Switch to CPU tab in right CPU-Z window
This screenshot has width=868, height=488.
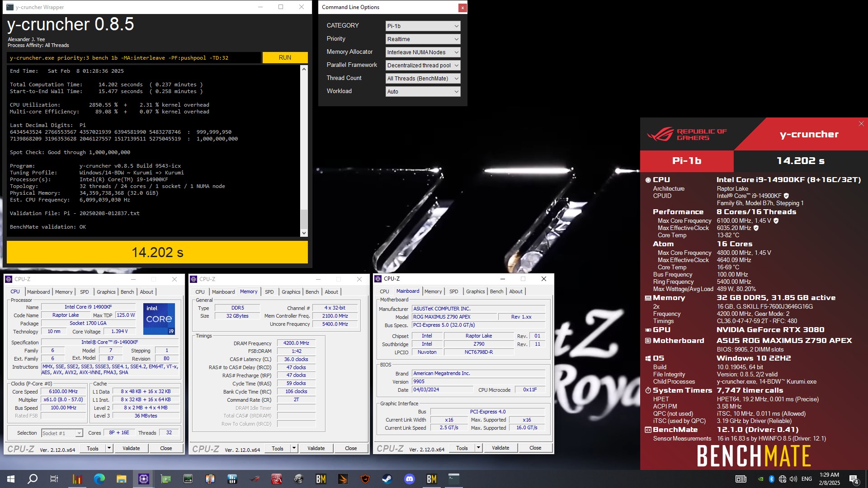(x=385, y=291)
